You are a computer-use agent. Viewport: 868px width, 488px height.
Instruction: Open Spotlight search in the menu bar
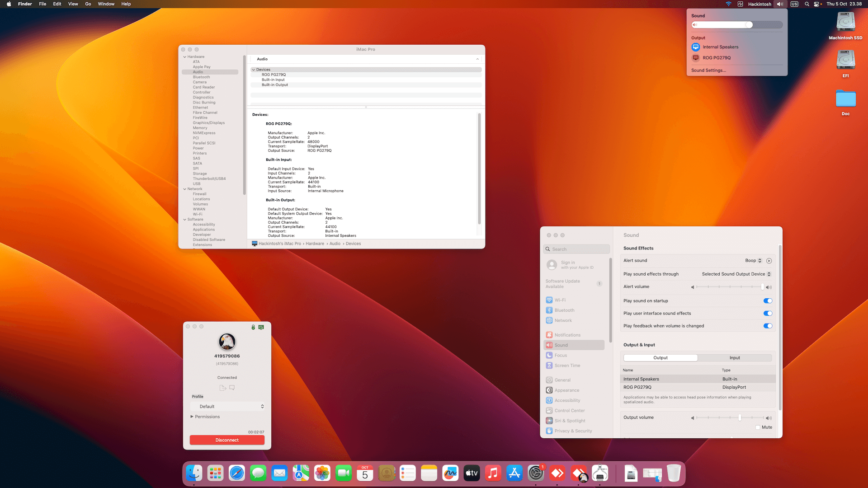click(807, 4)
